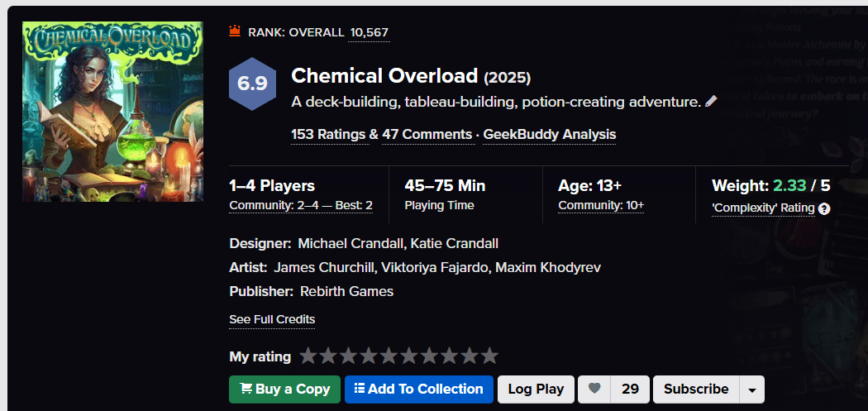This screenshot has height=411, width=868.
Task: Open publisher Rebirth Games link
Action: click(346, 291)
